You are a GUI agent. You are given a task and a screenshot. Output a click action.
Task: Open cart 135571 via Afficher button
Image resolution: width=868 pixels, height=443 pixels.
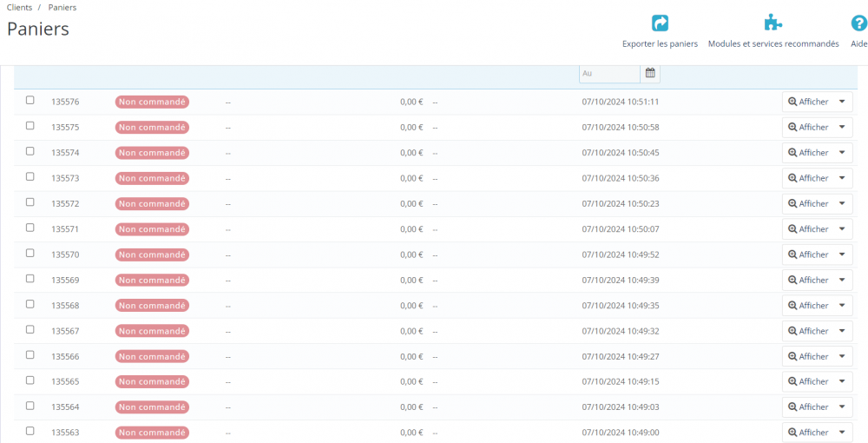(x=808, y=229)
